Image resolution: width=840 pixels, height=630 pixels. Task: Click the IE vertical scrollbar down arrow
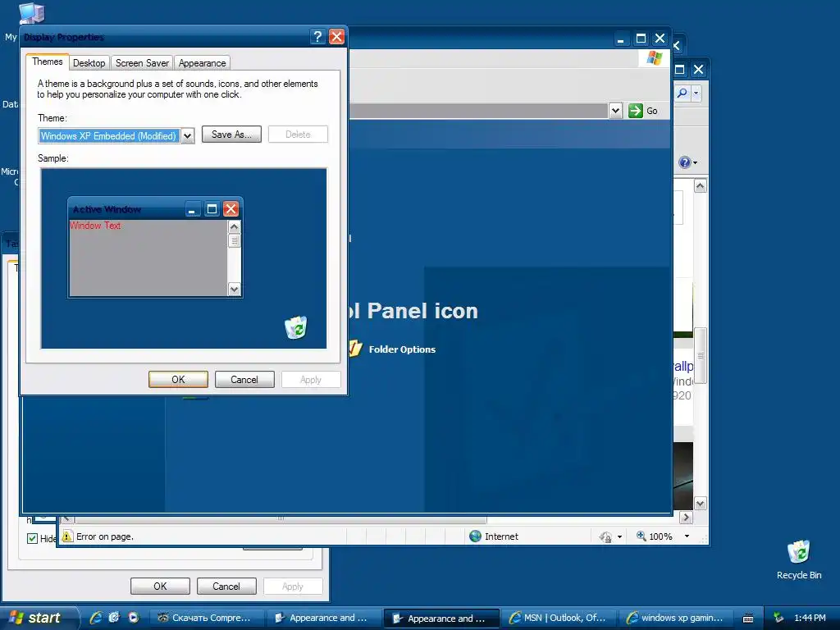pos(701,503)
